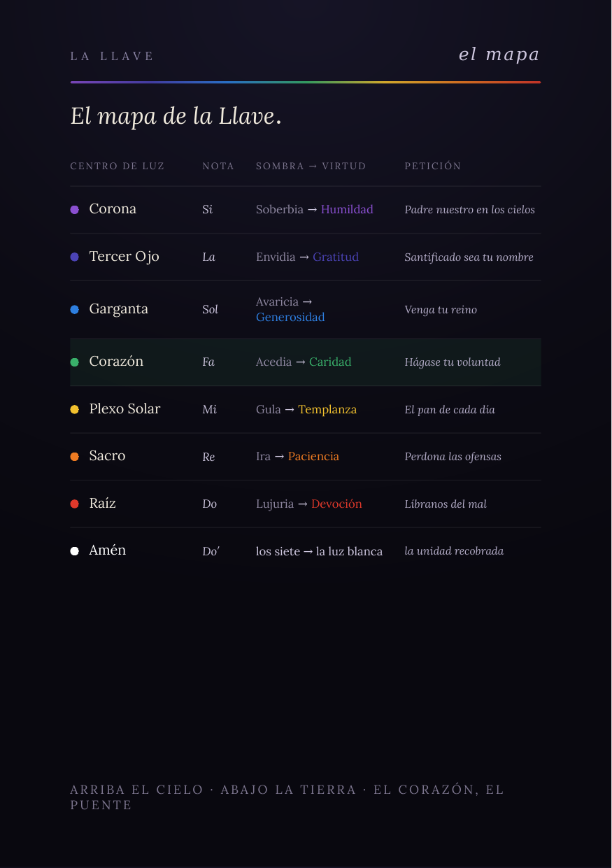Click the green Corazón dot

75,362
